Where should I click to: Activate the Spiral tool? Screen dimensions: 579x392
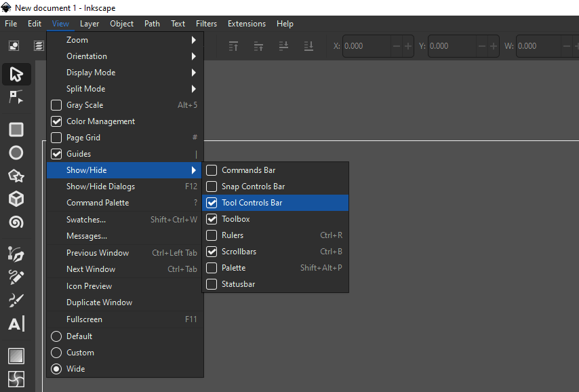tap(16, 222)
